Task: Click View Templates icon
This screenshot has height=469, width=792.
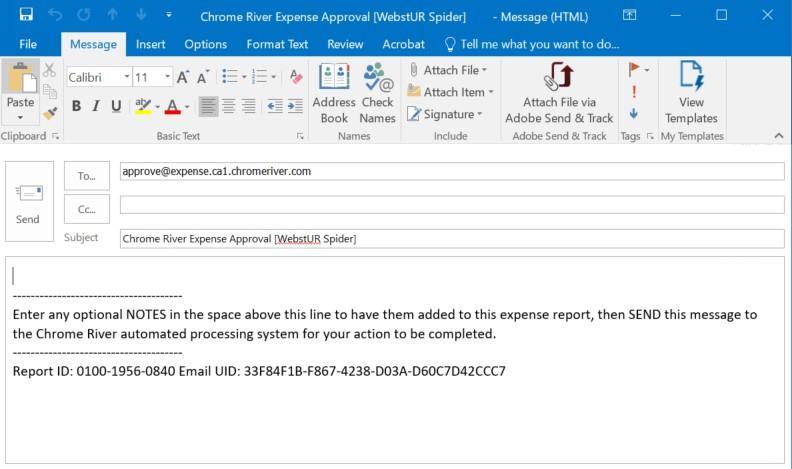Action: coord(691,93)
